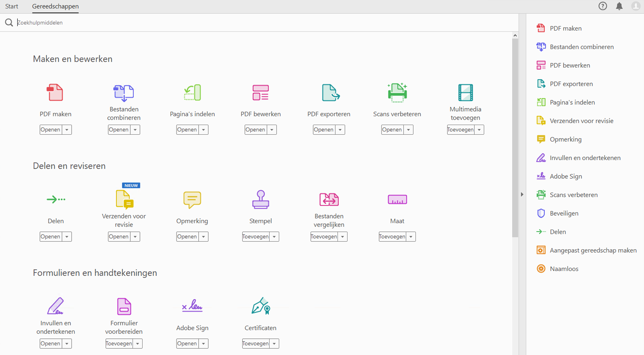Open PDF bewerken from the right sidebar
This screenshot has height=355, width=644.
coord(570,65)
